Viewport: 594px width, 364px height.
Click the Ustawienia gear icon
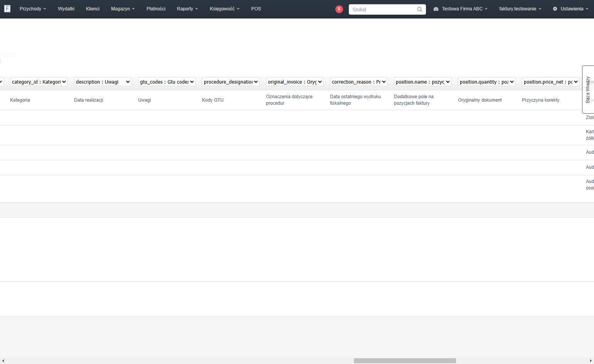click(555, 9)
